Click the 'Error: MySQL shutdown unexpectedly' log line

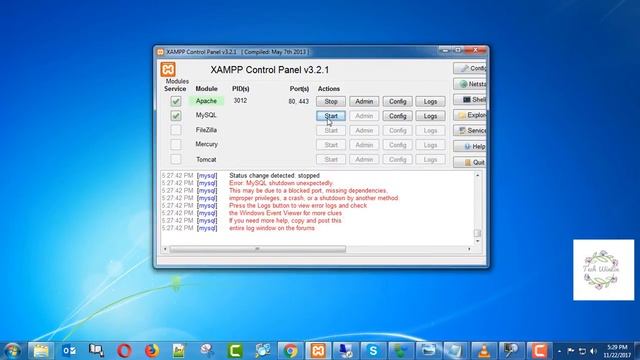point(281,183)
